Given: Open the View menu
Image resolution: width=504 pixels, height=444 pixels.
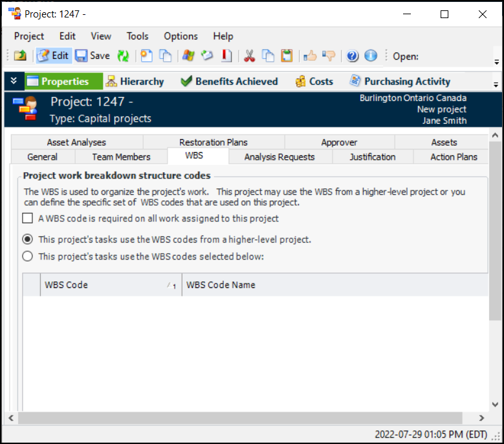Looking at the screenshot, I should point(101,36).
